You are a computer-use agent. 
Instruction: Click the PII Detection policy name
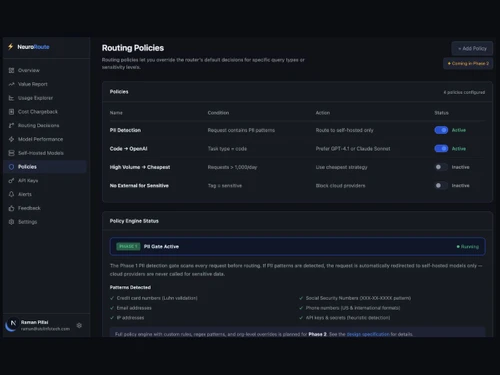125,130
